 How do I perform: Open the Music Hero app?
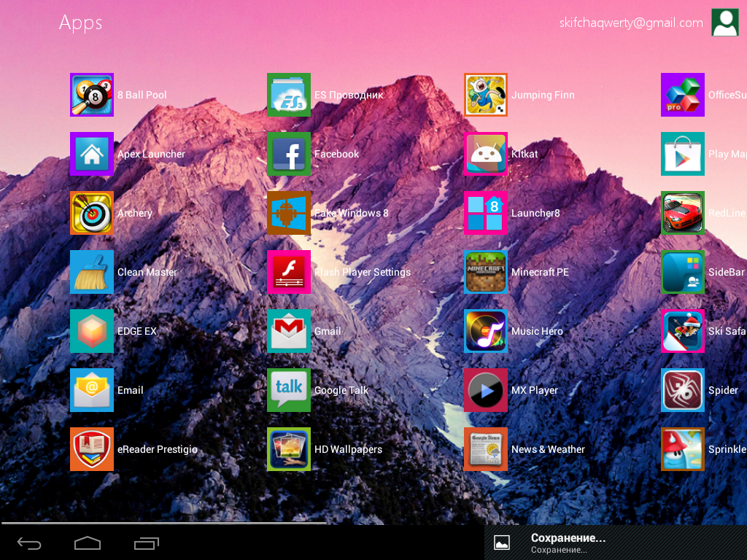click(486, 331)
